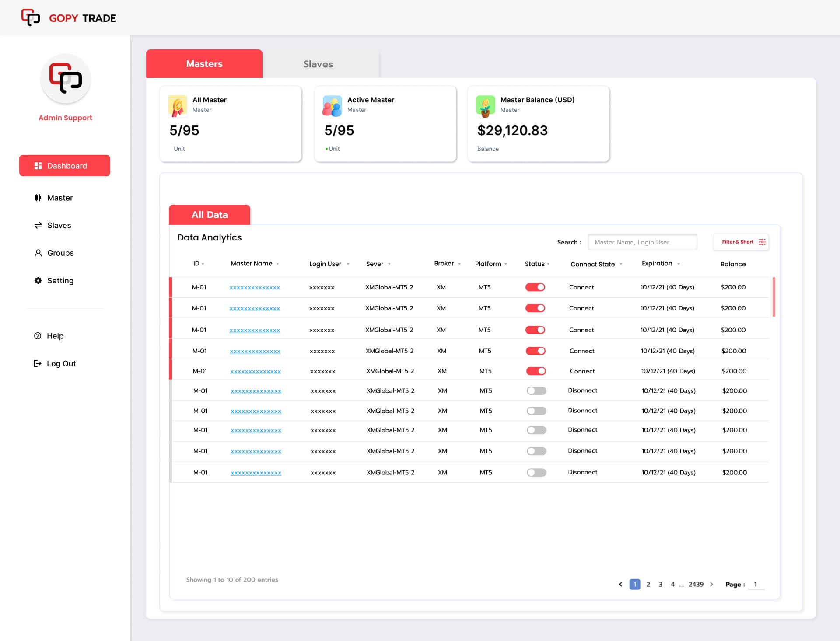Screen dimensions: 840x641
Task: Click the Setting gear icon
Action: pyautogui.click(x=38, y=281)
